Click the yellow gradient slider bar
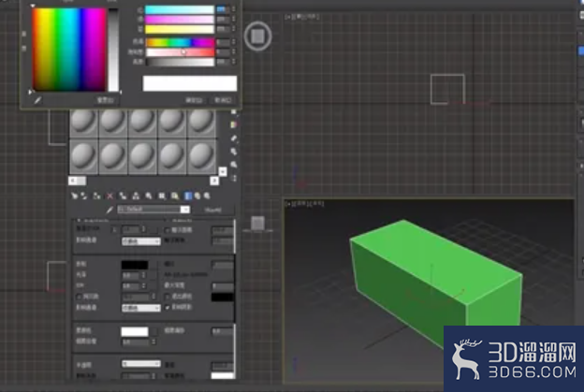The height and width of the screenshot is (392, 584). tap(180, 29)
